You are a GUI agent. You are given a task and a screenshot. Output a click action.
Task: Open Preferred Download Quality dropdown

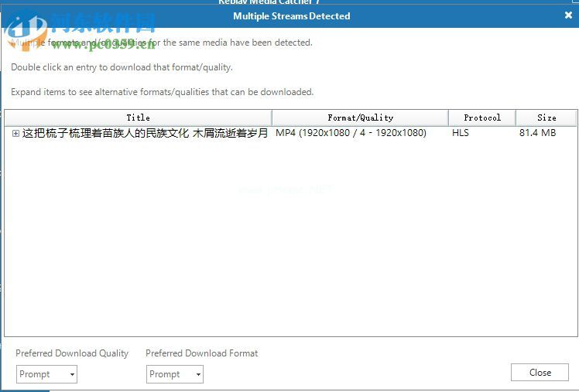coord(47,374)
